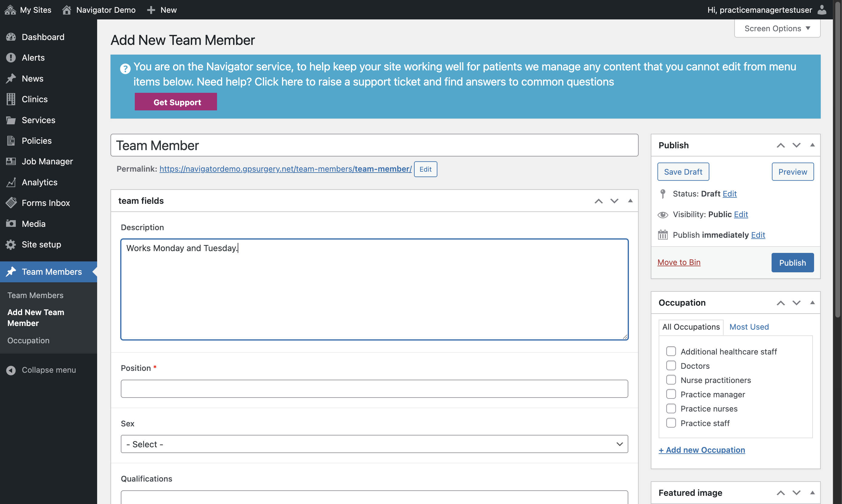Check the Nurse practitioners checkbox
The width and height of the screenshot is (842, 504).
pyautogui.click(x=671, y=380)
